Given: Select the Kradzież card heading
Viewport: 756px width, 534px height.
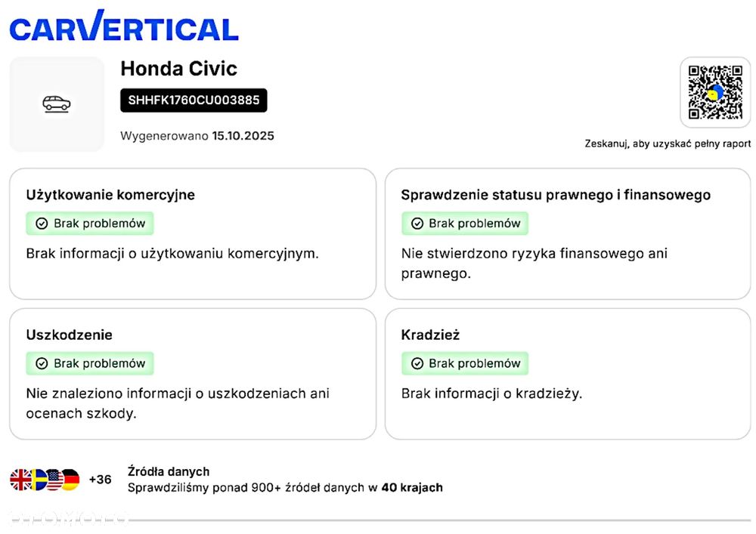Looking at the screenshot, I should 430,335.
